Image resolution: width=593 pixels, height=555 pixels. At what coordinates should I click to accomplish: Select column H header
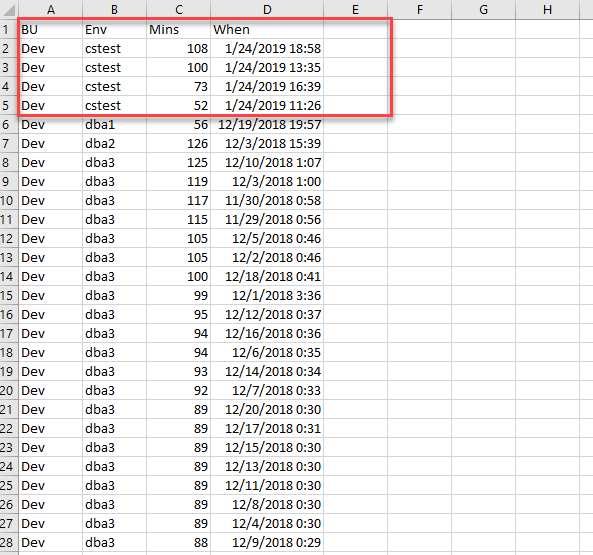[547, 10]
